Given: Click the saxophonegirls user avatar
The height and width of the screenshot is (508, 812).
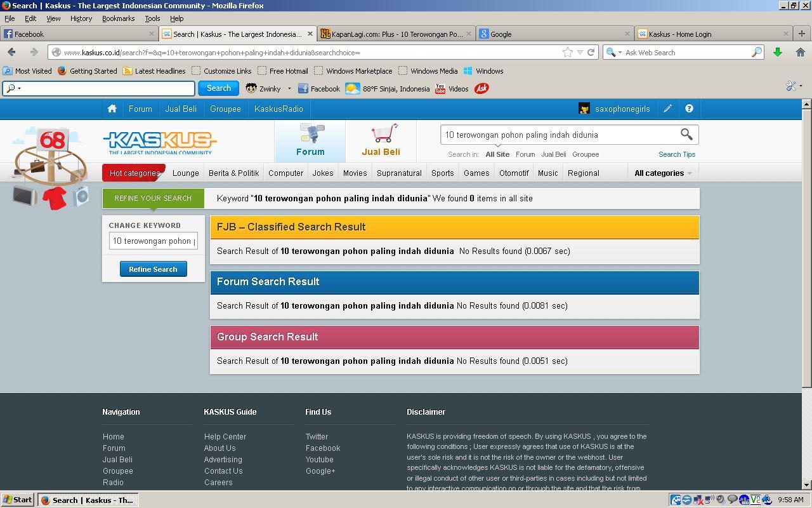Looking at the screenshot, I should pyautogui.click(x=584, y=109).
